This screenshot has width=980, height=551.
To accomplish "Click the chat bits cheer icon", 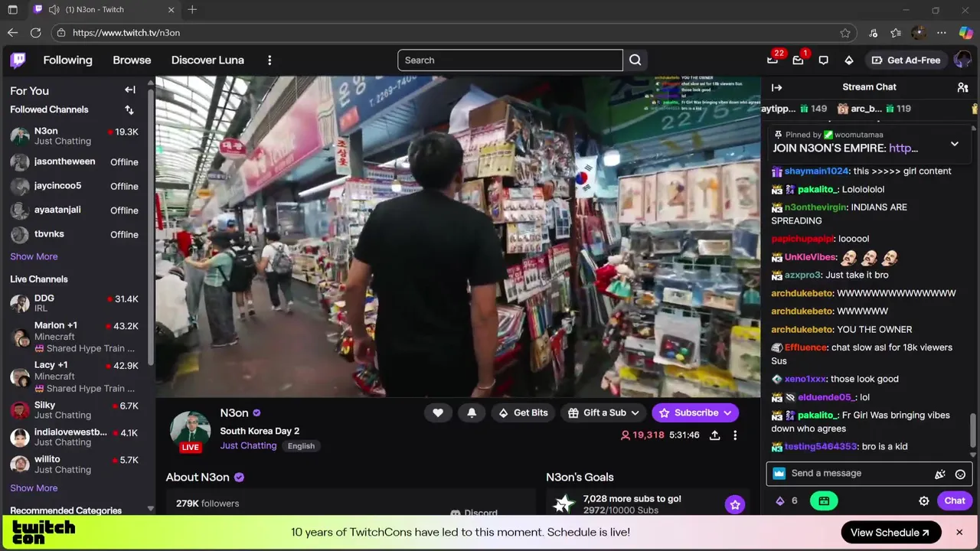I will [940, 474].
